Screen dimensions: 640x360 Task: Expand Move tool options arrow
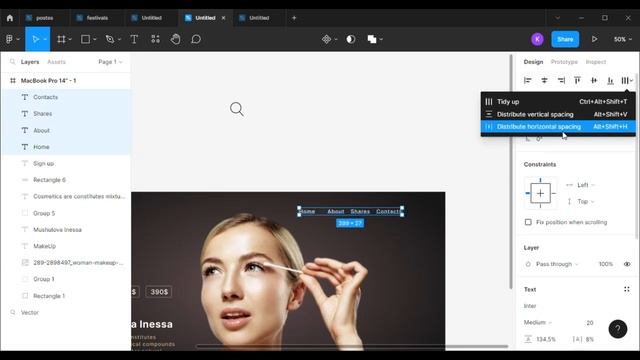click(45, 39)
